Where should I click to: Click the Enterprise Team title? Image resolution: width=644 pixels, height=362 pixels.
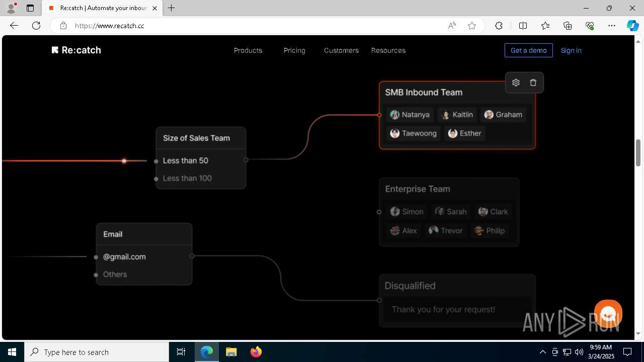click(x=418, y=189)
